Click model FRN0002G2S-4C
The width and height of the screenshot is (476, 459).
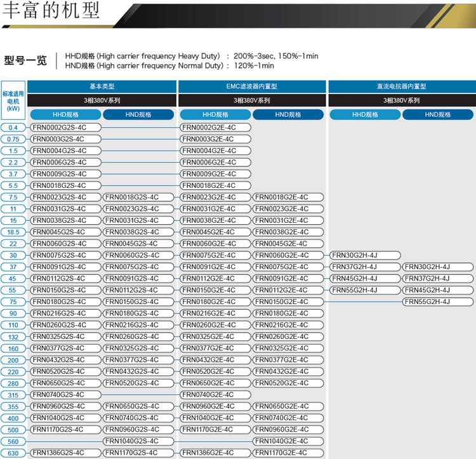(x=65, y=128)
